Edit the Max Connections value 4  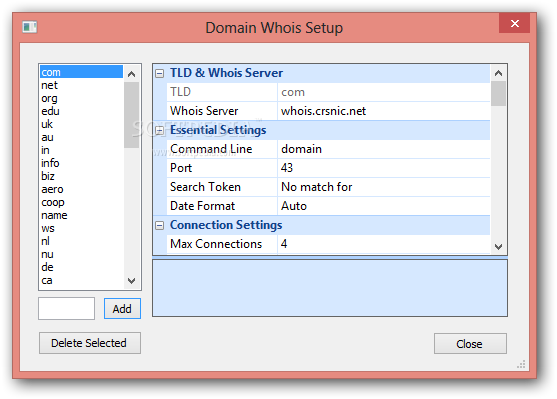click(x=384, y=244)
